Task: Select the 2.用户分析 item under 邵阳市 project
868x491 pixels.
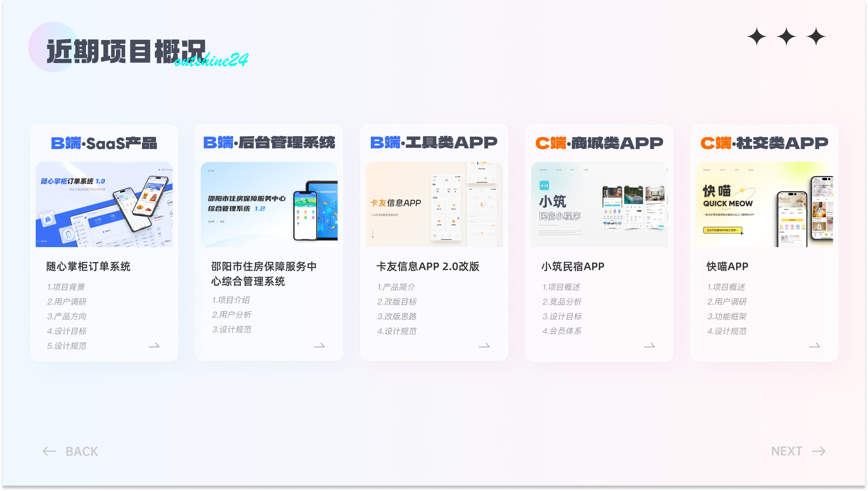Action: (x=231, y=315)
